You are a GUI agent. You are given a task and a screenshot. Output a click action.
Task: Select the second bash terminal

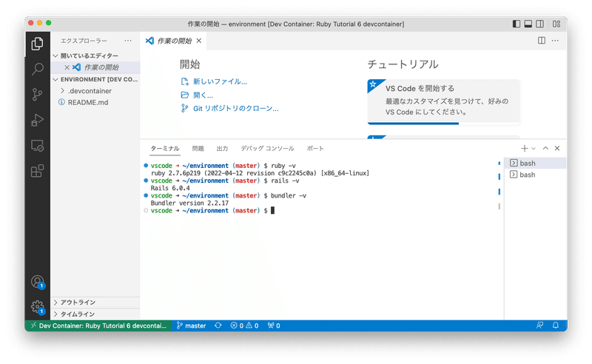[x=535, y=175]
